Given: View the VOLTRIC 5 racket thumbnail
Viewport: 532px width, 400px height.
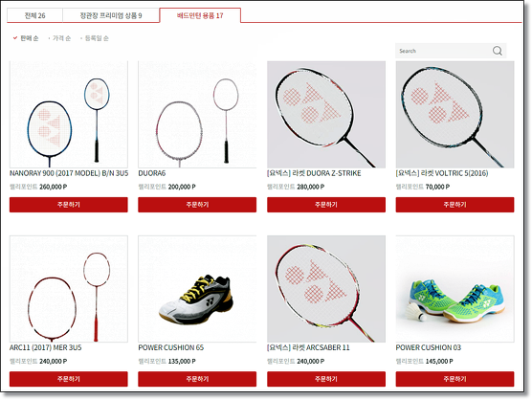Looking at the screenshot, I should tap(454, 114).
